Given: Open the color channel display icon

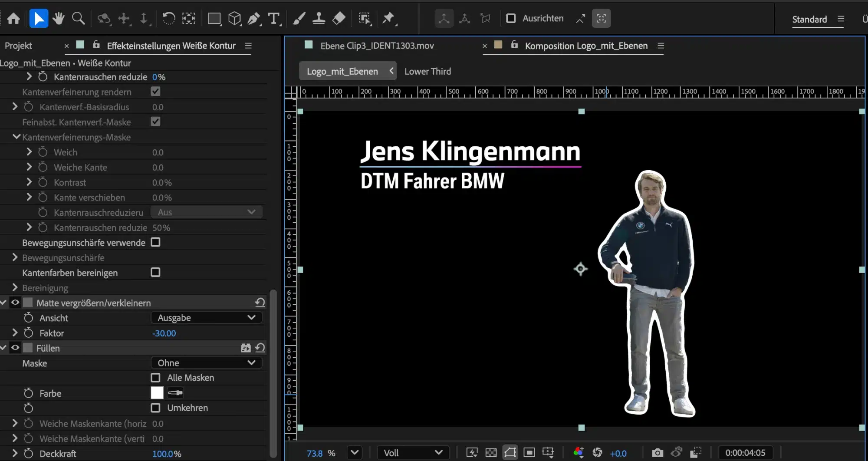Looking at the screenshot, I should point(578,453).
